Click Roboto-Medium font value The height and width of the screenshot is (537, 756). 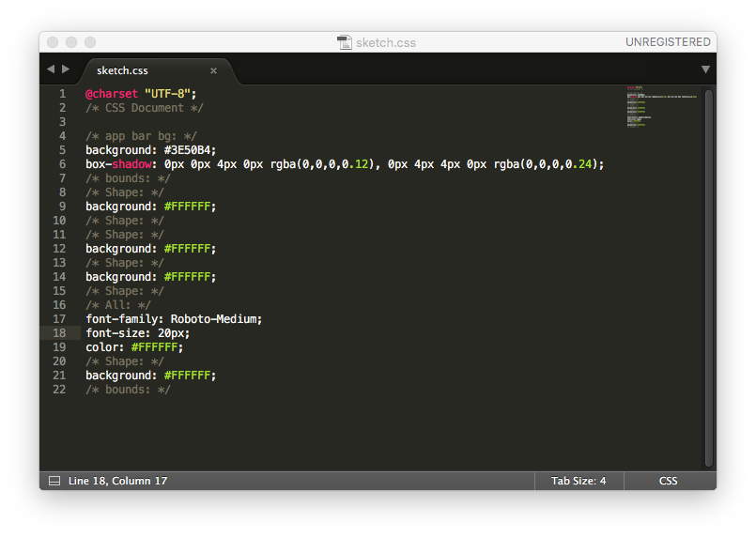pos(213,318)
